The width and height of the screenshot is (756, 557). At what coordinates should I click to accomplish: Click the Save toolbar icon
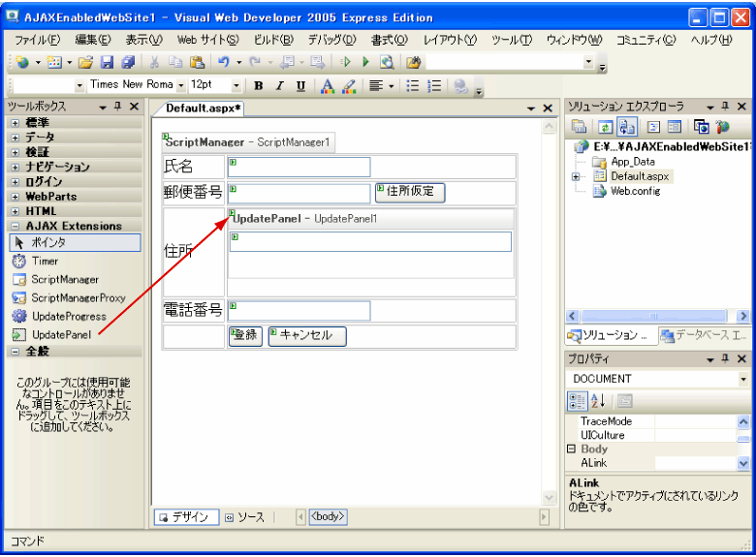coord(107,62)
